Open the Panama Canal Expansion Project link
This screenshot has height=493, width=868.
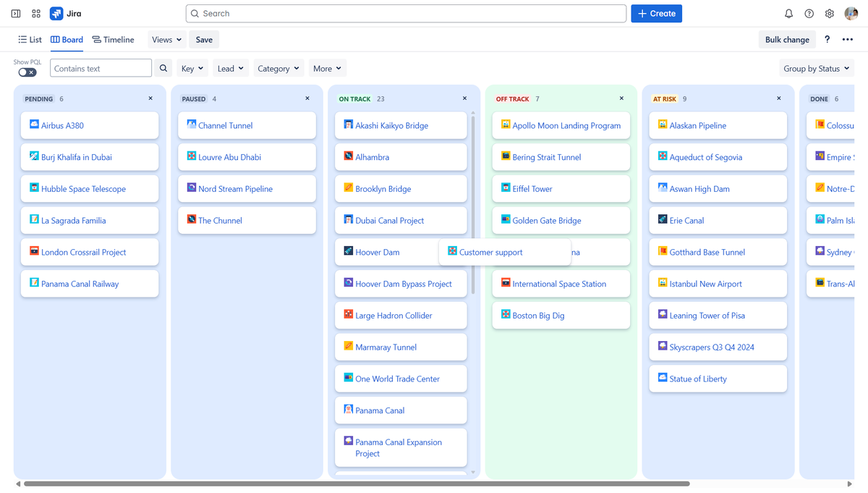[399, 447]
